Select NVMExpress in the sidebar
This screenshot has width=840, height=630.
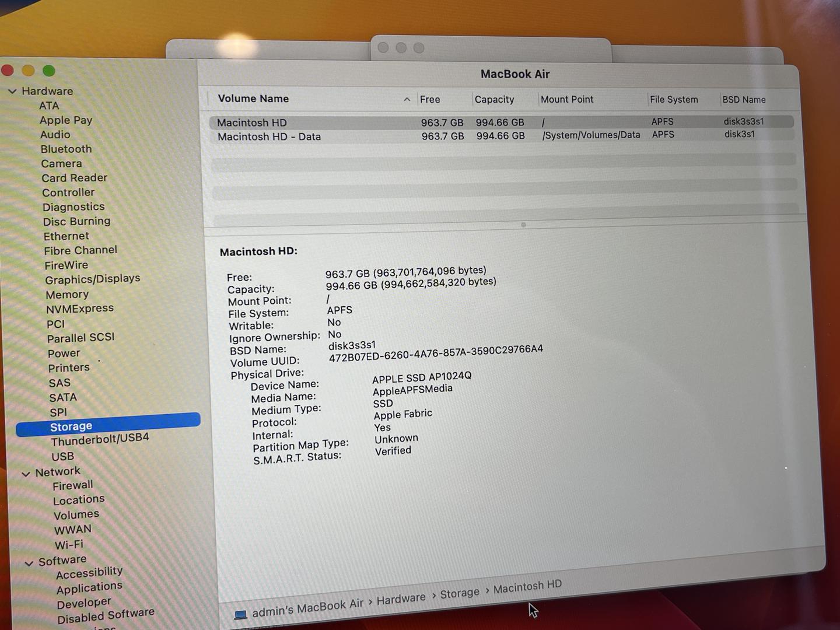tap(79, 309)
